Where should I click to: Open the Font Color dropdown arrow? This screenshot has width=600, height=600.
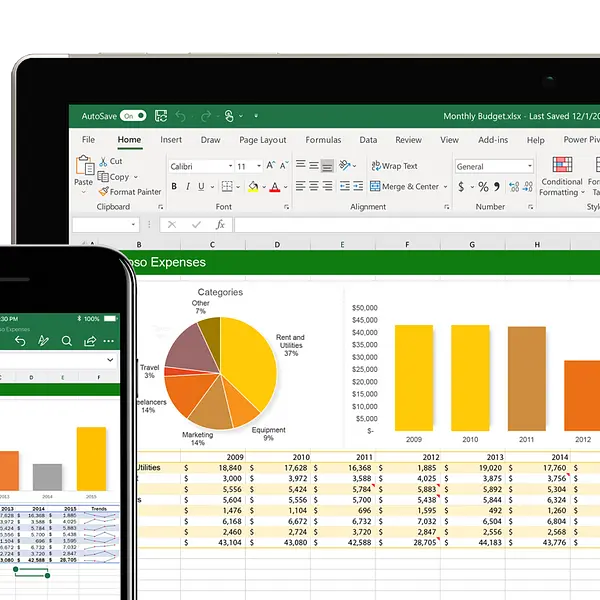click(285, 187)
